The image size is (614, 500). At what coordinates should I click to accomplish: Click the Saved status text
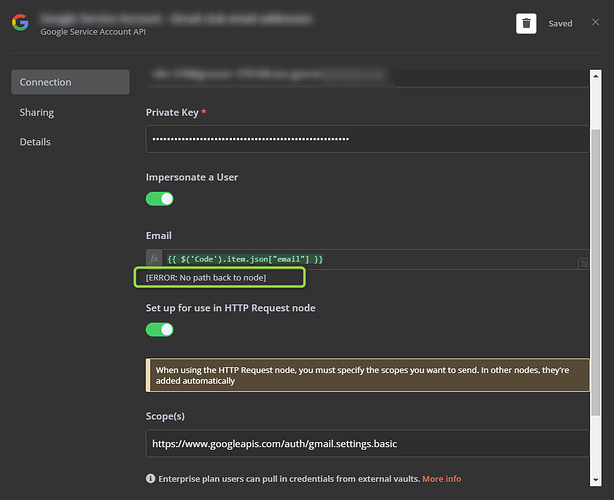(560, 24)
